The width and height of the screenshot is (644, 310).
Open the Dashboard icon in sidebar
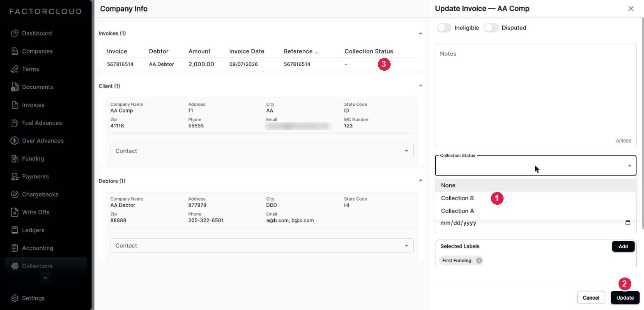[x=15, y=33]
